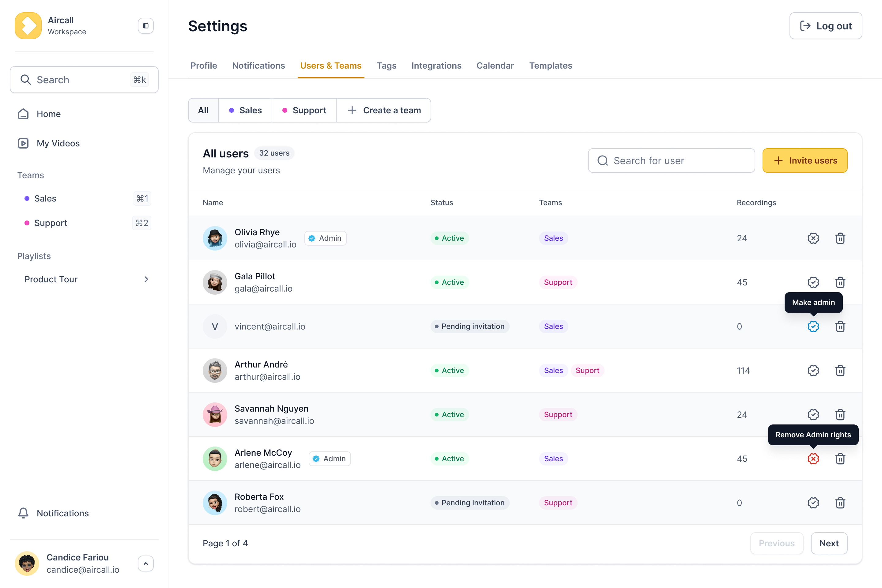Delete Olivia Rhye using the trash icon
The width and height of the screenshot is (882, 588).
coord(840,238)
